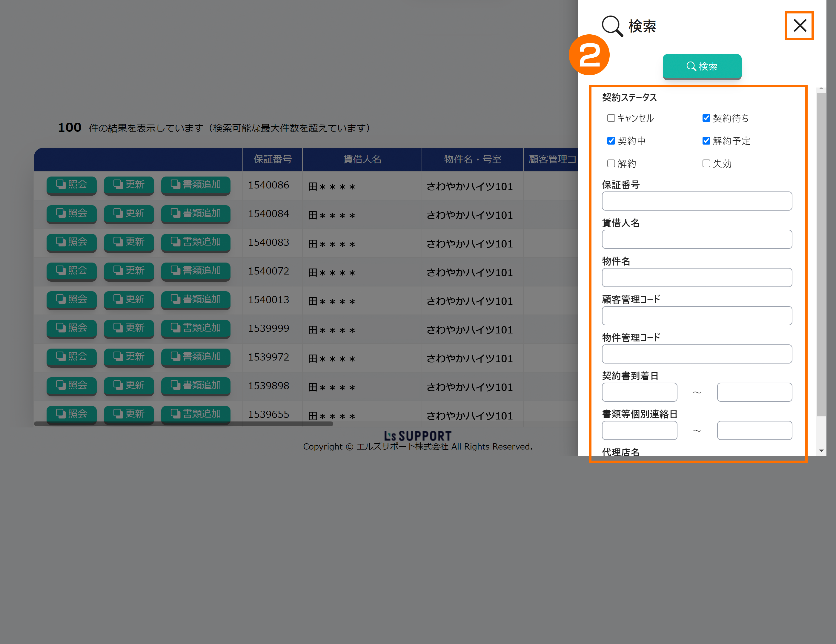This screenshot has height=644, width=836.
Task: Click the teal 検索 search button
Action: 702,66
